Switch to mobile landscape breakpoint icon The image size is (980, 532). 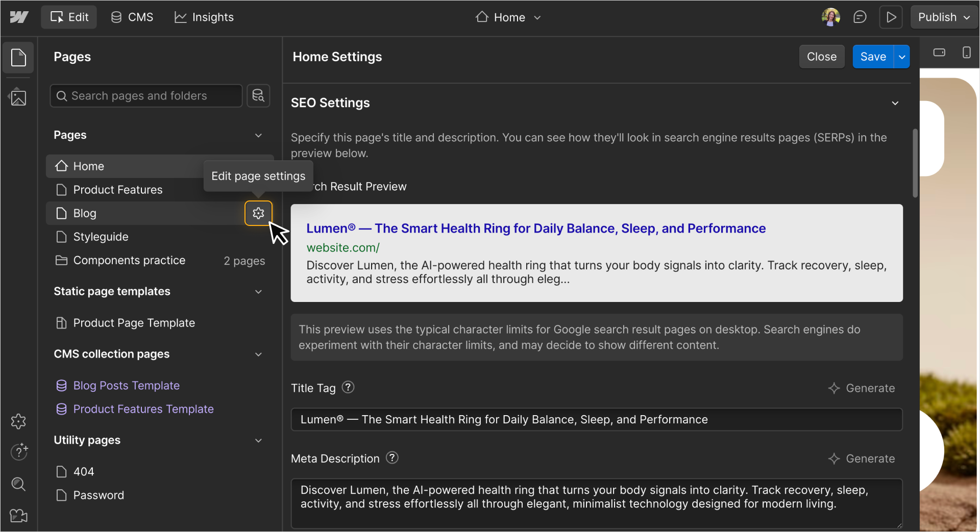point(939,53)
